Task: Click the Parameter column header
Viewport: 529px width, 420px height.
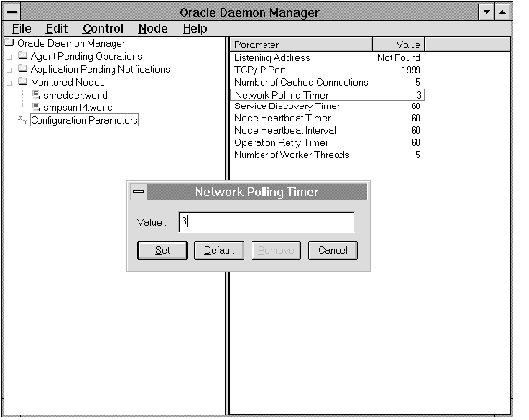Action: 301,44
